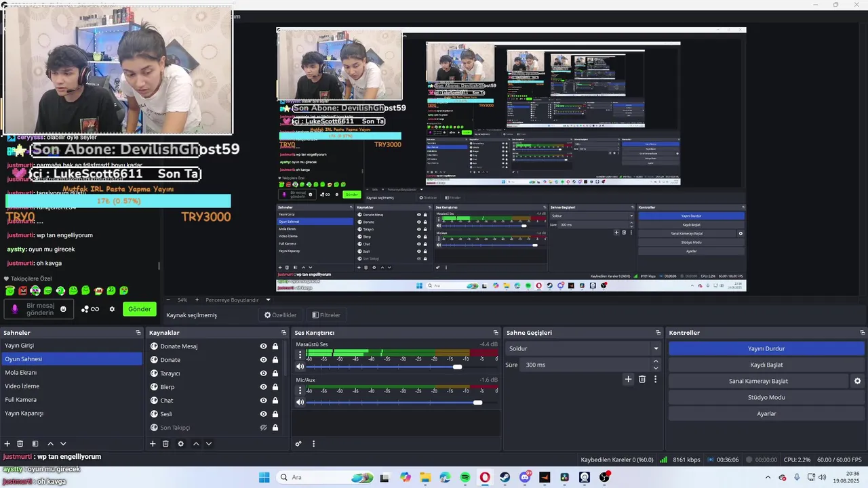Open the Masaüstü Ses channel options dots
Screen dimensions: 868x488
(x=300, y=354)
